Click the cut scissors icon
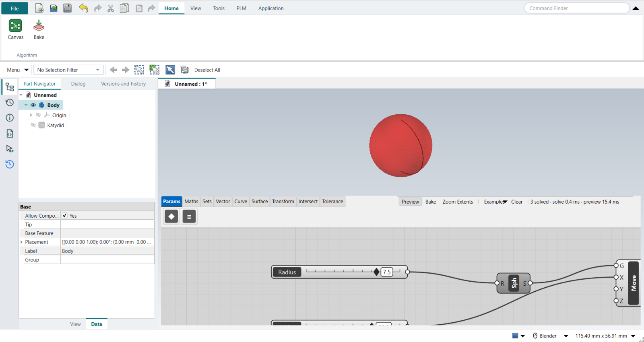 pyautogui.click(x=111, y=8)
